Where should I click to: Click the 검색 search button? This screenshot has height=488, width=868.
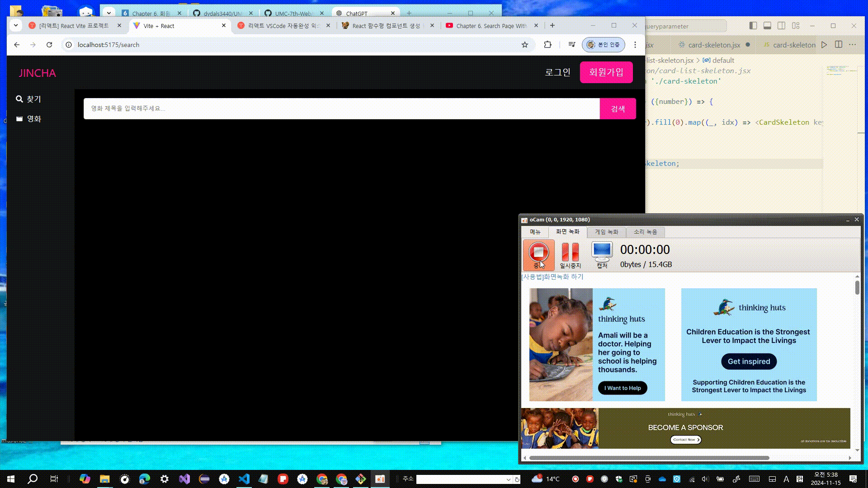coord(618,108)
